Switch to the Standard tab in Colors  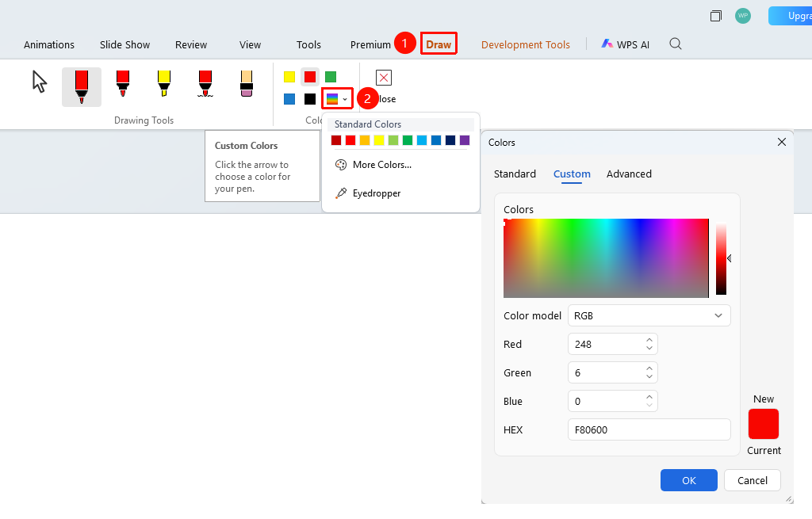[515, 174]
